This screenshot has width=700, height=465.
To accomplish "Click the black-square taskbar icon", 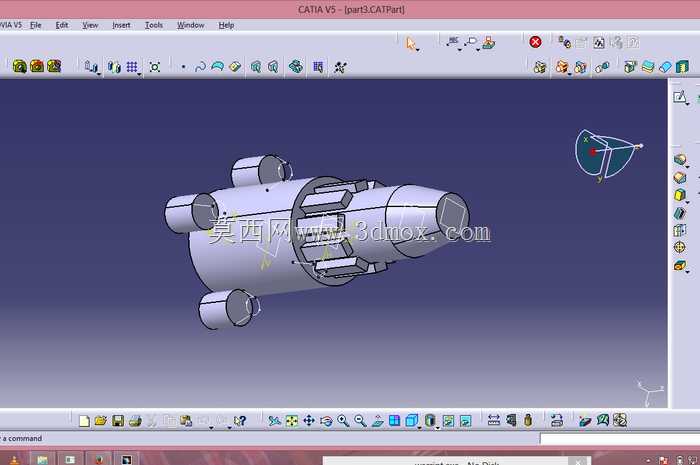I will point(126,459).
